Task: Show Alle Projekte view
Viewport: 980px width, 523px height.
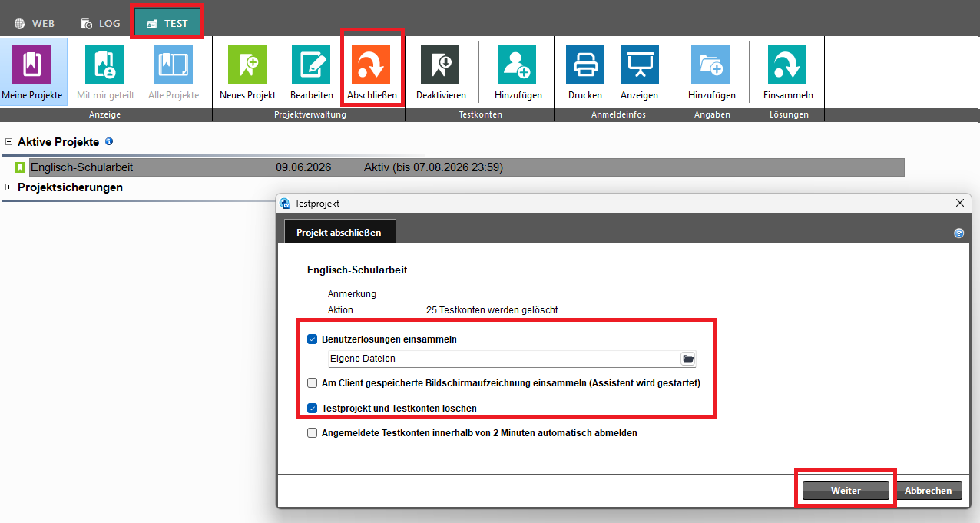Action: (x=174, y=64)
